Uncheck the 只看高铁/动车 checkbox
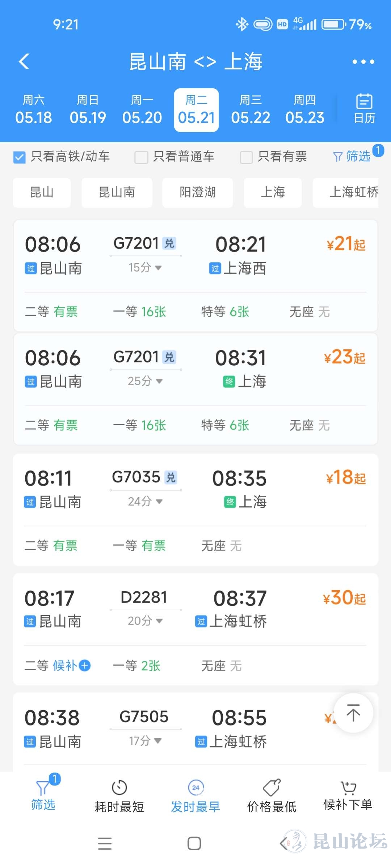 coord(20,157)
